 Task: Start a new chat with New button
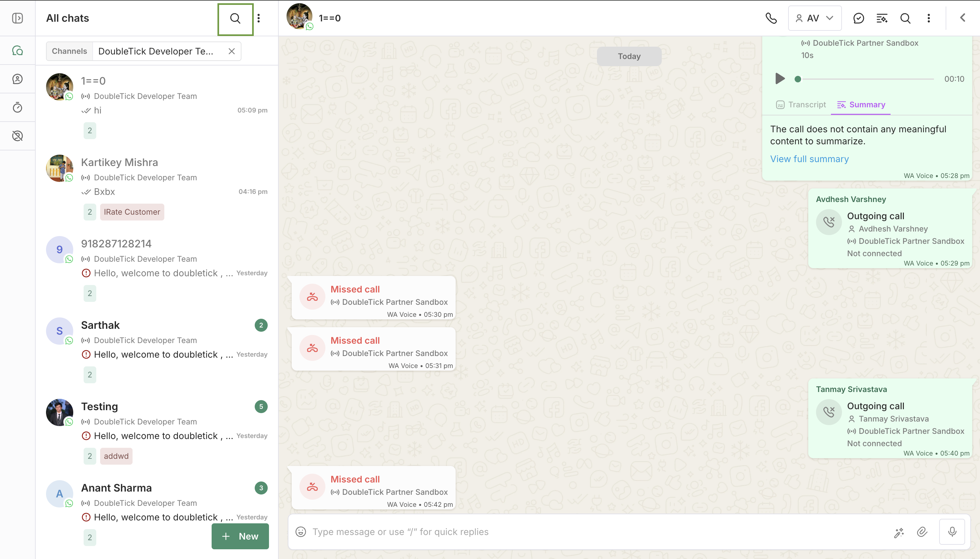tap(240, 536)
